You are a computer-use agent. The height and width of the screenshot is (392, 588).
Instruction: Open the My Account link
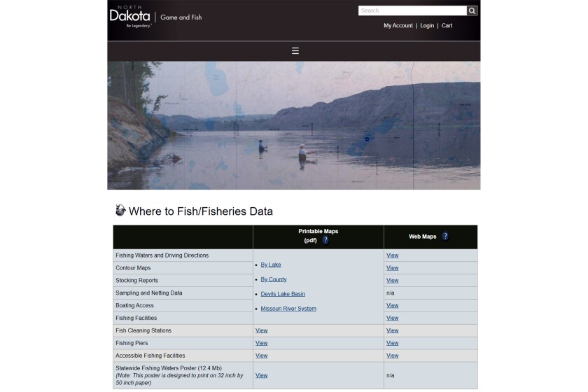coord(398,26)
